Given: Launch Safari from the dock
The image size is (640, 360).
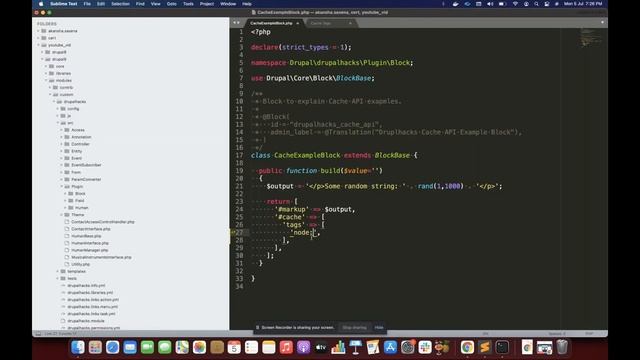Looking at the screenshot, I should pos(113,347).
